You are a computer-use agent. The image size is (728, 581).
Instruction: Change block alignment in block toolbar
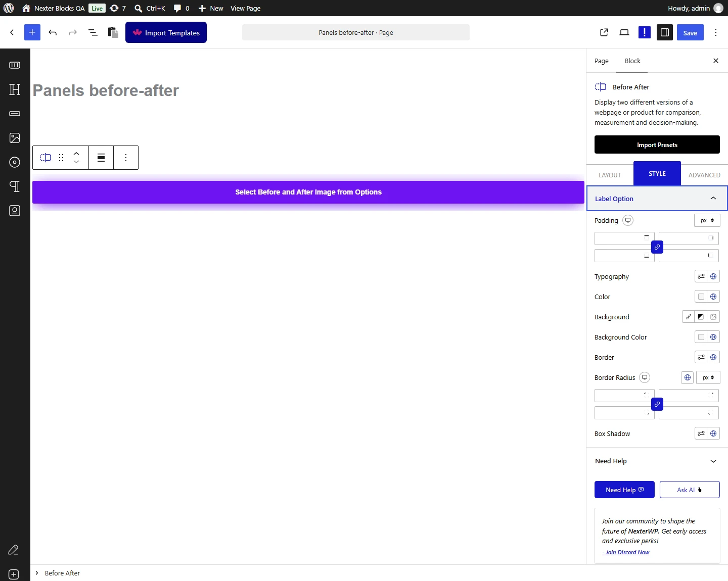coord(101,158)
